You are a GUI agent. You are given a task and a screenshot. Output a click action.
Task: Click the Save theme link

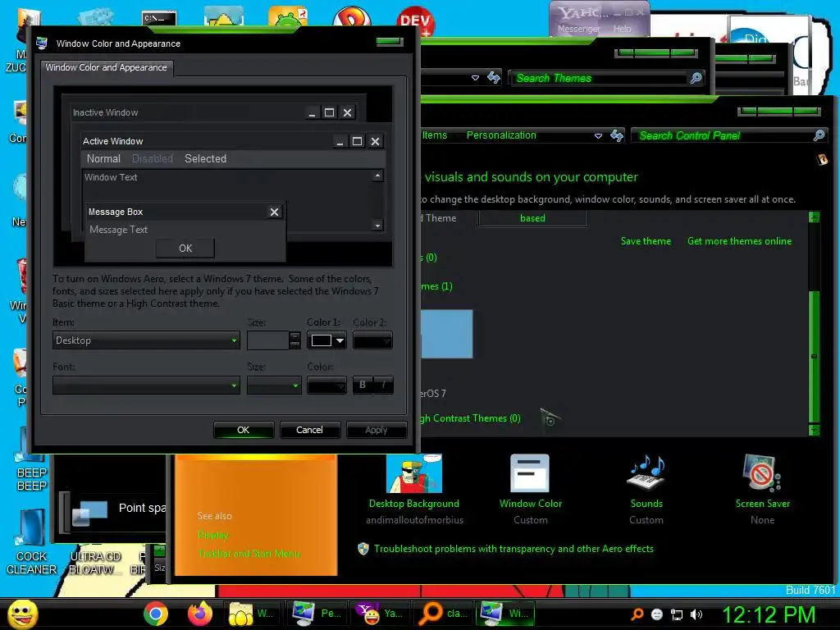[646, 241]
